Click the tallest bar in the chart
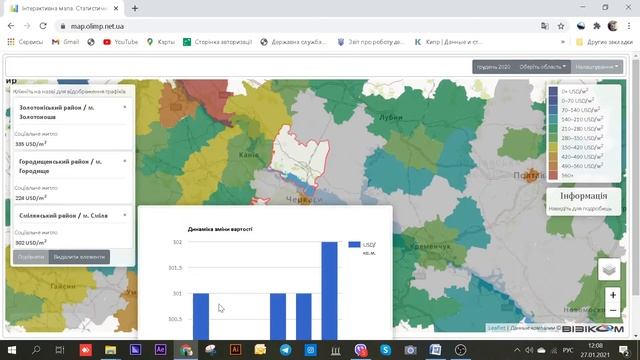The image size is (640, 360). point(329,290)
